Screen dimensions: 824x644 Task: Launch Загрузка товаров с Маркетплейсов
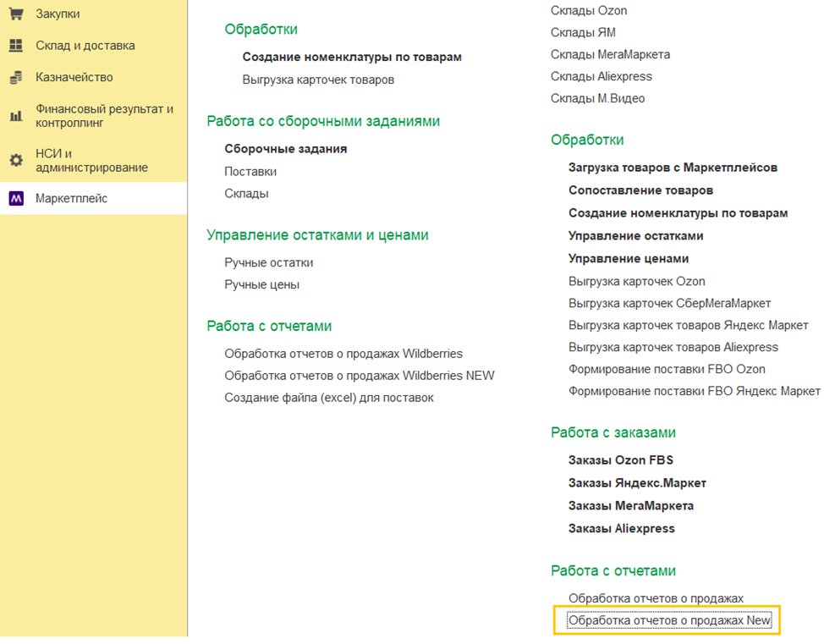tap(673, 168)
